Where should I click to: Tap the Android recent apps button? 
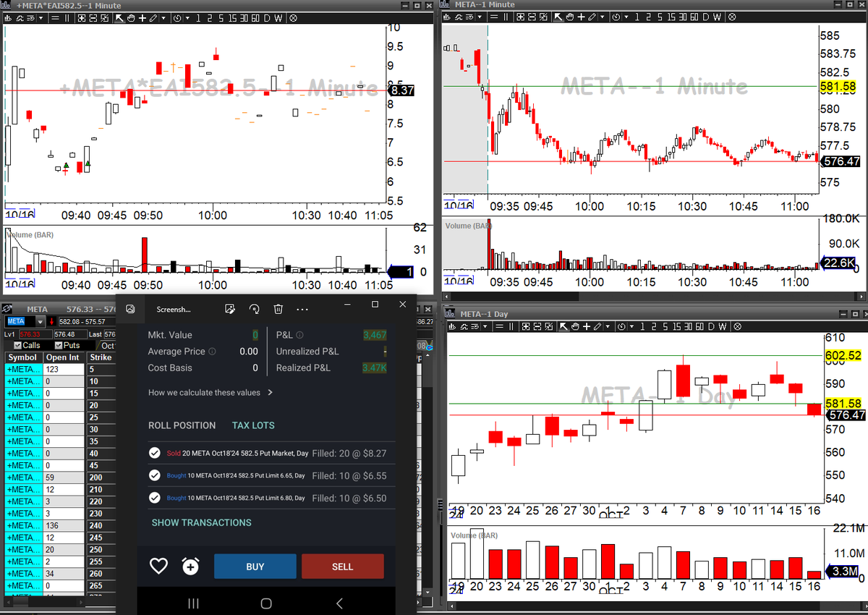(x=193, y=603)
